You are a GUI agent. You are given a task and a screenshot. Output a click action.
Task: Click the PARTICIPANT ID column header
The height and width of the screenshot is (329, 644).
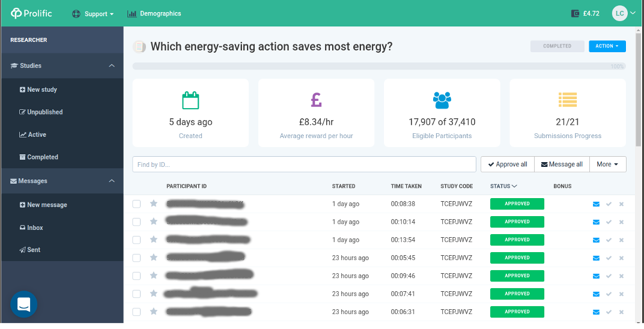(186, 186)
